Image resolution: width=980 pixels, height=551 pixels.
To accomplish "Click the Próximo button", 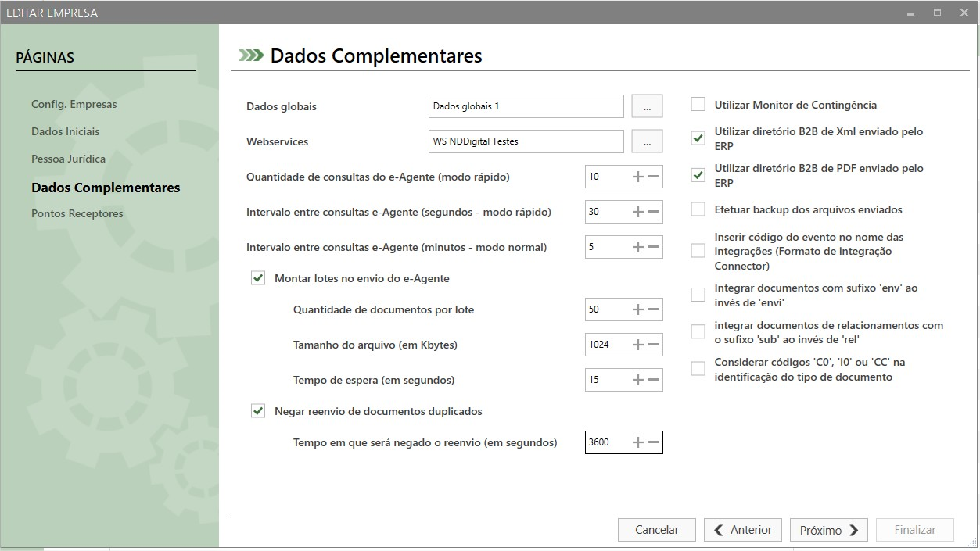I will (828, 530).
